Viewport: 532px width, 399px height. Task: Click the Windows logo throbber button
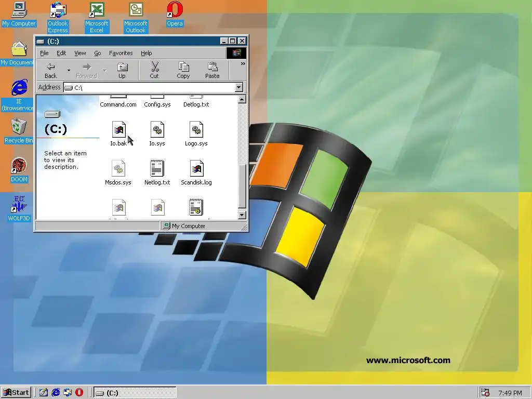tap(236, 53)
